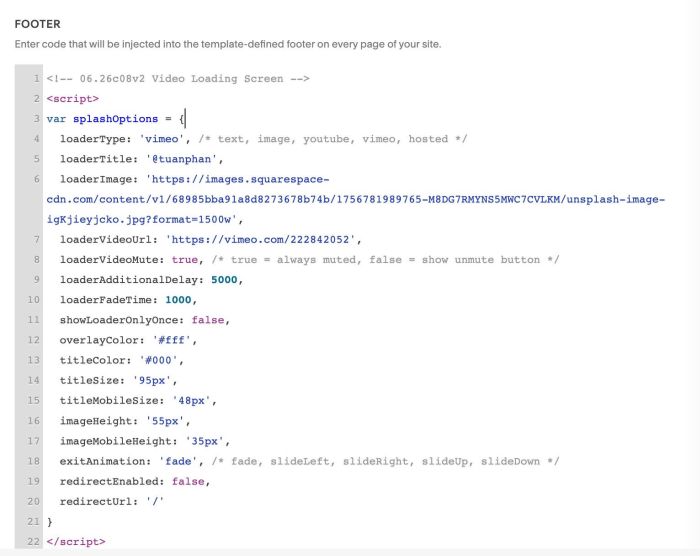Click the redirectEnabled value false
This screenshot has width=700, height=556.
click(x=188, y=481)
